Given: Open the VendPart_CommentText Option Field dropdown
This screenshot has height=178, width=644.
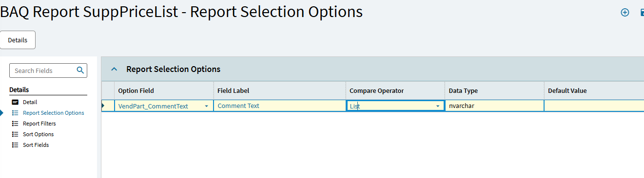Looking at the screenshot, I should (x=206, y=106).
